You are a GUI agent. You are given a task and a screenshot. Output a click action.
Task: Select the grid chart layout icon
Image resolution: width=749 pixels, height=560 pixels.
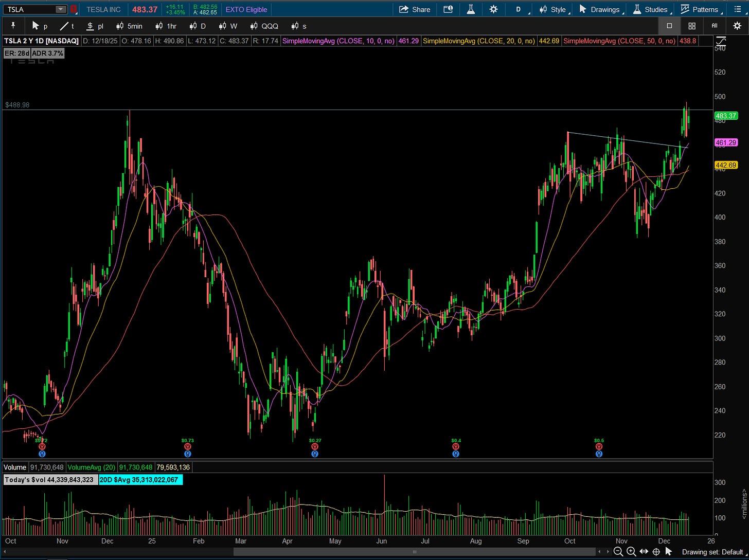tap(692, 26)
